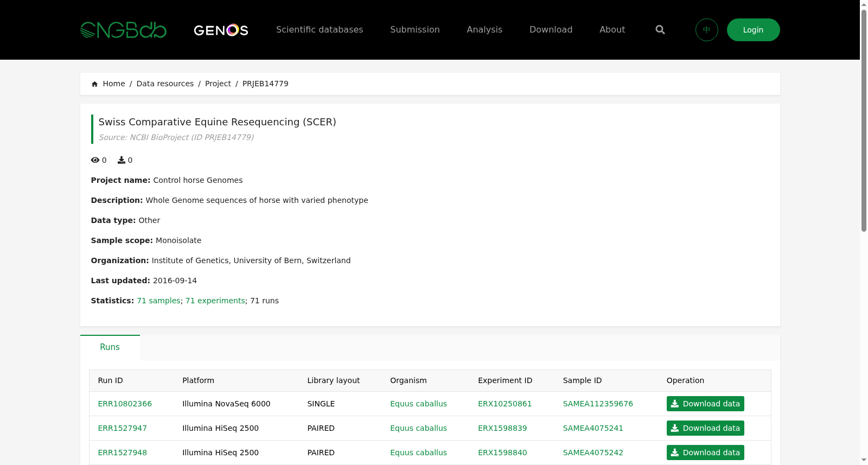Click the home icon in breadcrumb
Screen dimensions: 868x465
(x=95, y=84)
